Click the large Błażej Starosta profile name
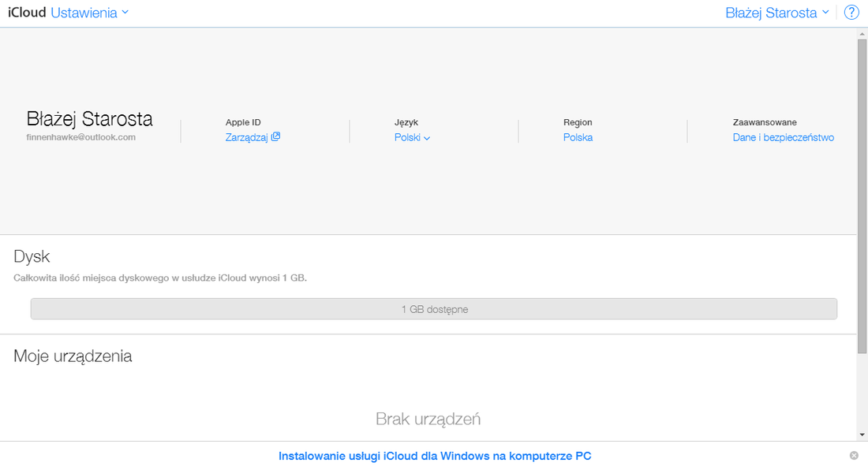Image resolution: width=868 pixels, height=470 pixels. tap(90, 119)
